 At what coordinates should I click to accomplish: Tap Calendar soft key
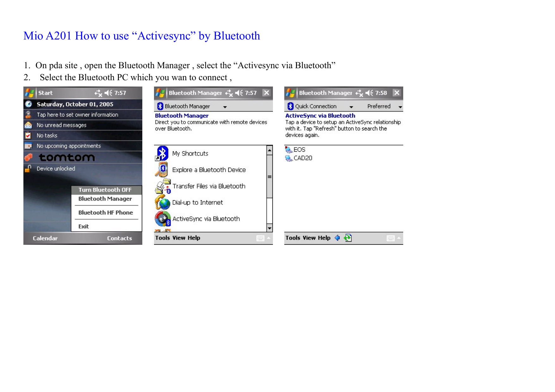point(45,238)
